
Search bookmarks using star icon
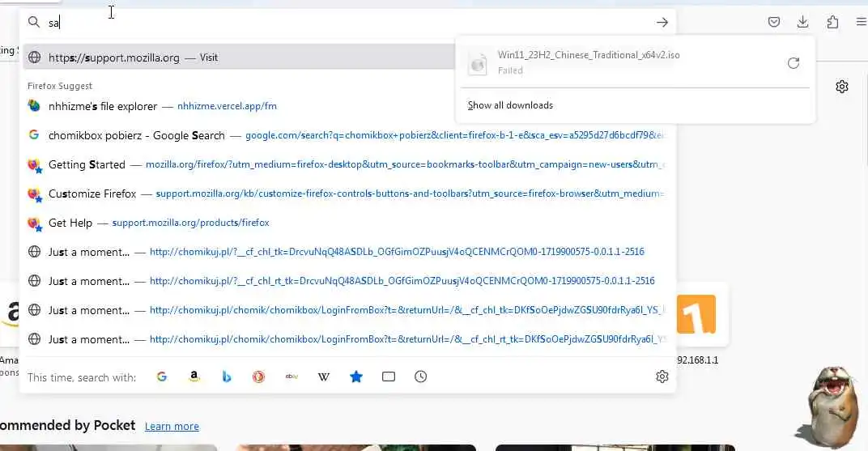coord(356,377)
